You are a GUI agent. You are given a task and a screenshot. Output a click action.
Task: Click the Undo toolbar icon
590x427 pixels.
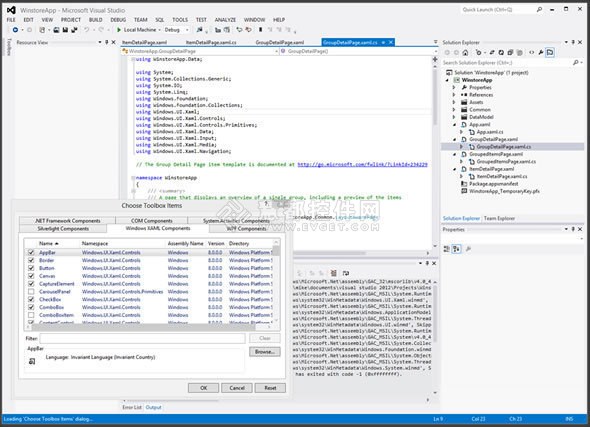pyautogui.click(x=87, y=30)
